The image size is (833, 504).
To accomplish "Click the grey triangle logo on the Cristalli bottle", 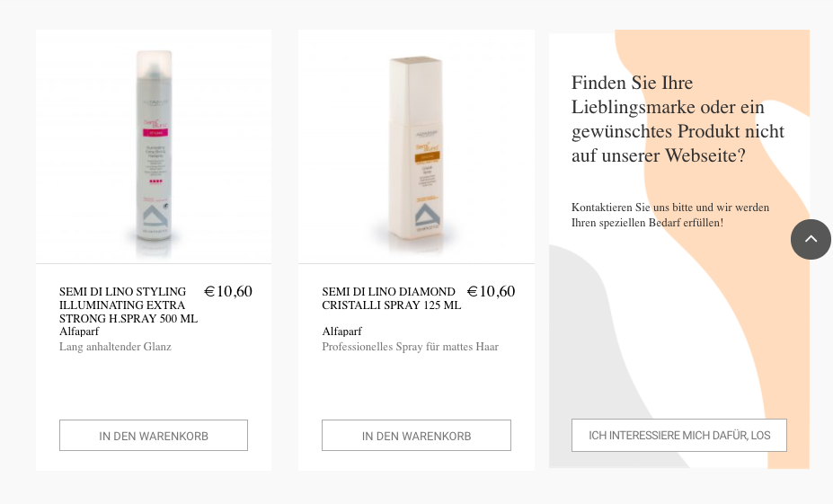I will coord(427,215).
